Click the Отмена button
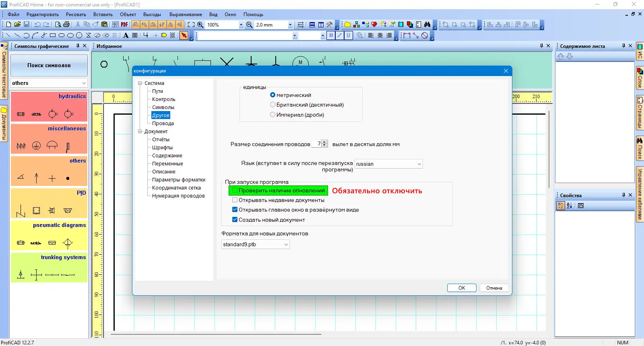Viewport: 644px width, 346px height. [494, 288]
